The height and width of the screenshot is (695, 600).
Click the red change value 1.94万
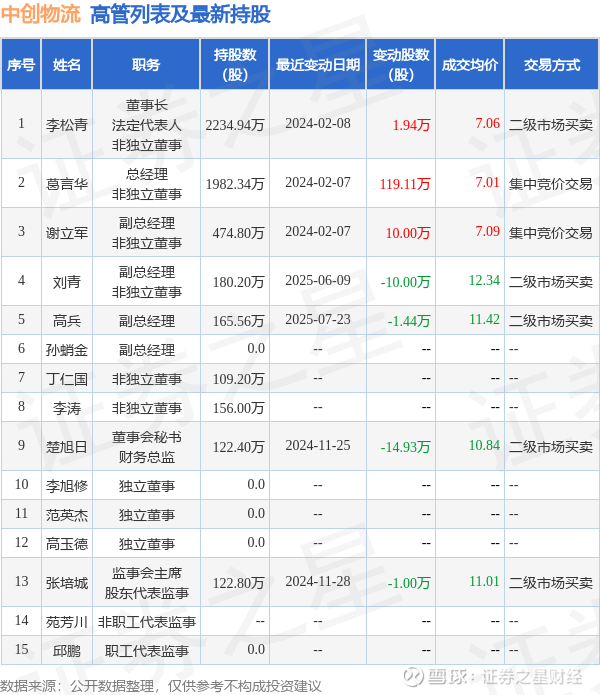coord(411,125)
